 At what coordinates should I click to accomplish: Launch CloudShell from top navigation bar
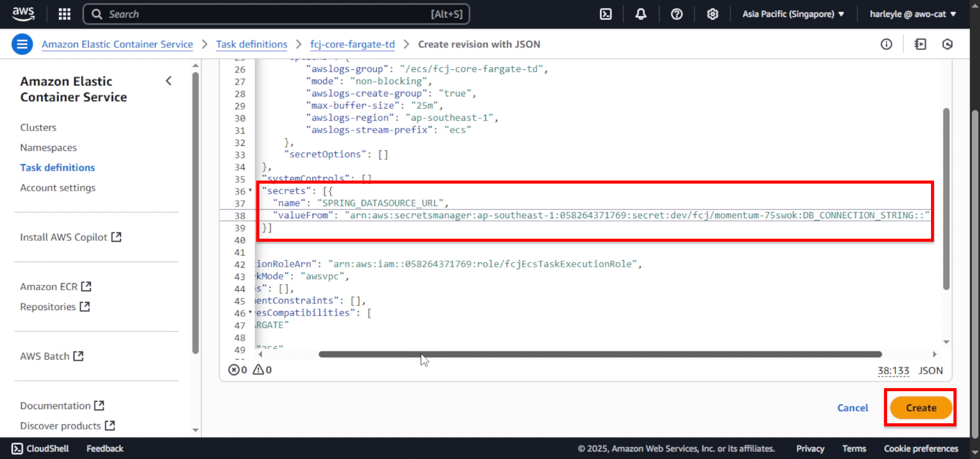pyautogui.click(x=605, y=14)
